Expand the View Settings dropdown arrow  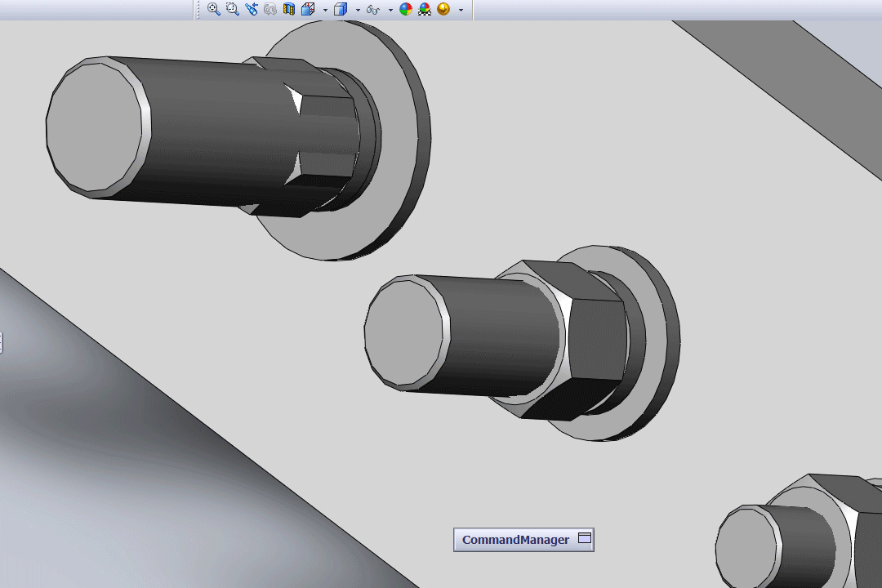point(461,10)
